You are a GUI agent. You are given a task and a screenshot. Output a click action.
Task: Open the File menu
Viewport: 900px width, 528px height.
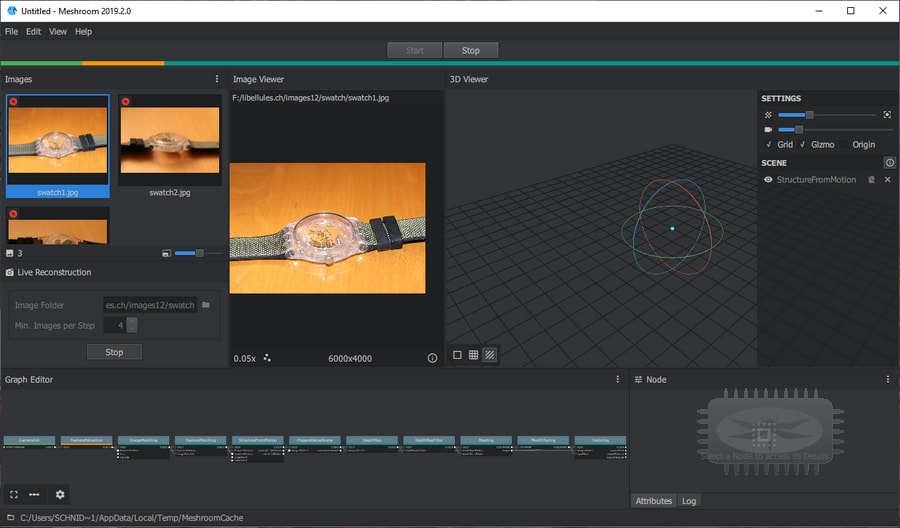click(x=11, y=32)
